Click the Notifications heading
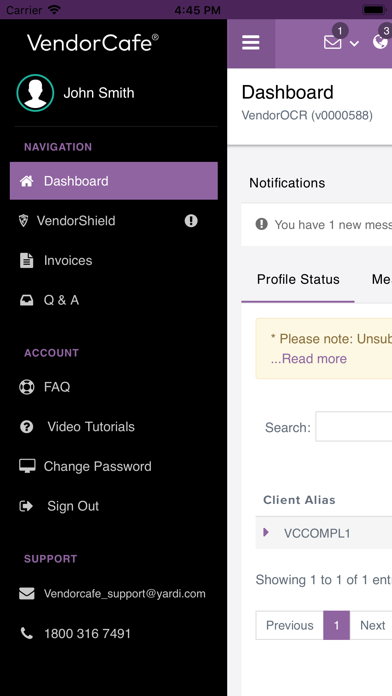This screenshot has height=696, width=392. (x=287, y=183)
